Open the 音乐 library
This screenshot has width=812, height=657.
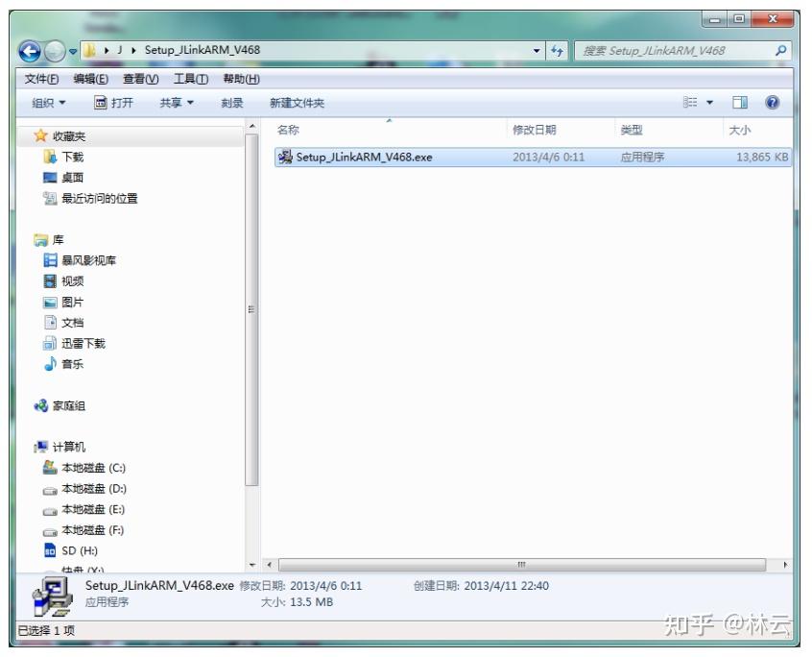pos(63,364)
